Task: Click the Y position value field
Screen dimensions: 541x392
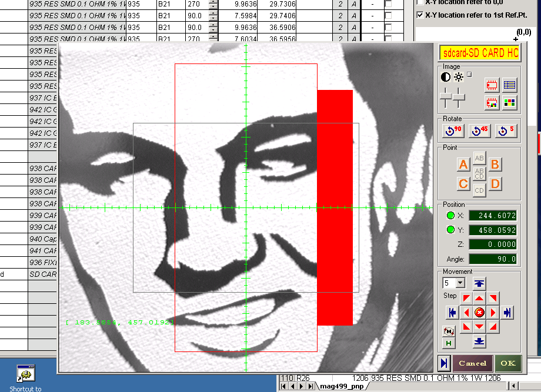Action: click(x=493, y=230)
